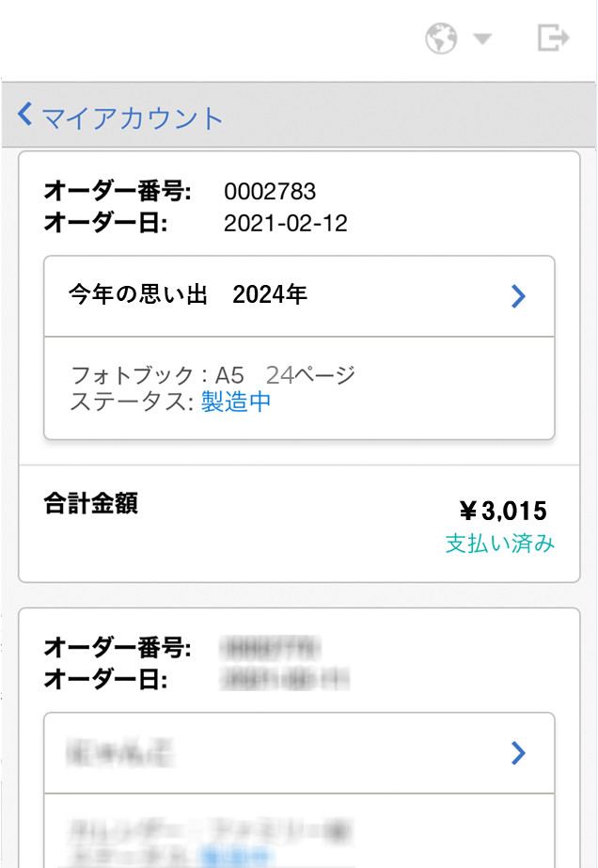Click the second order's オーダー日 label
Image resolution: width=598 pixels, height=868 pixels.
[105, 678]
